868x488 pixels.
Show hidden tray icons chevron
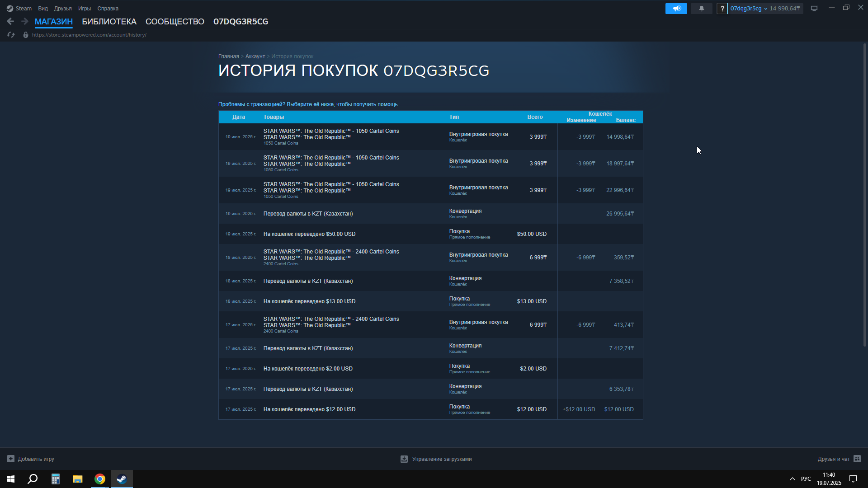pyautogui.click(x=793, y=479)
